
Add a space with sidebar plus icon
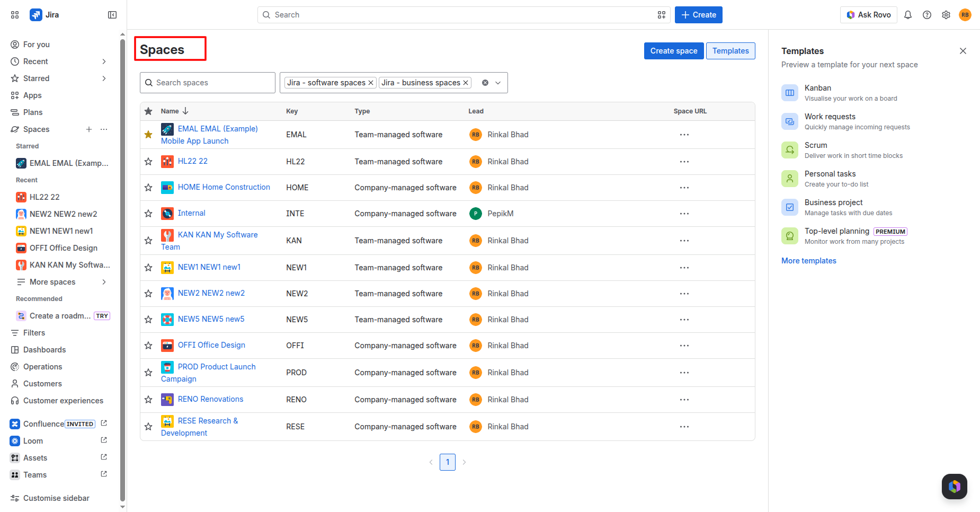pyautogui.click(x=89, y=129)
